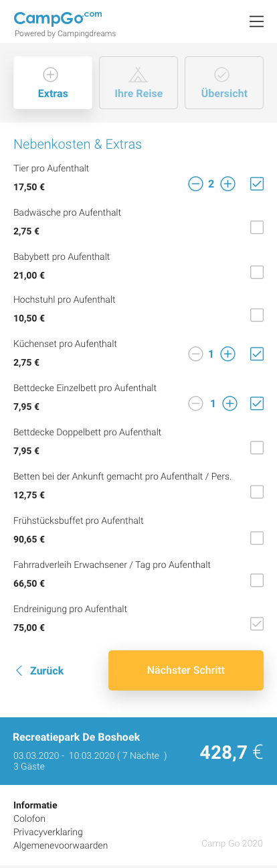The height and width of the screenshot is (868, 277).
Task: Switch to the Ihre Reise tab
Action: pyautogui.click(x=138, y=82)
